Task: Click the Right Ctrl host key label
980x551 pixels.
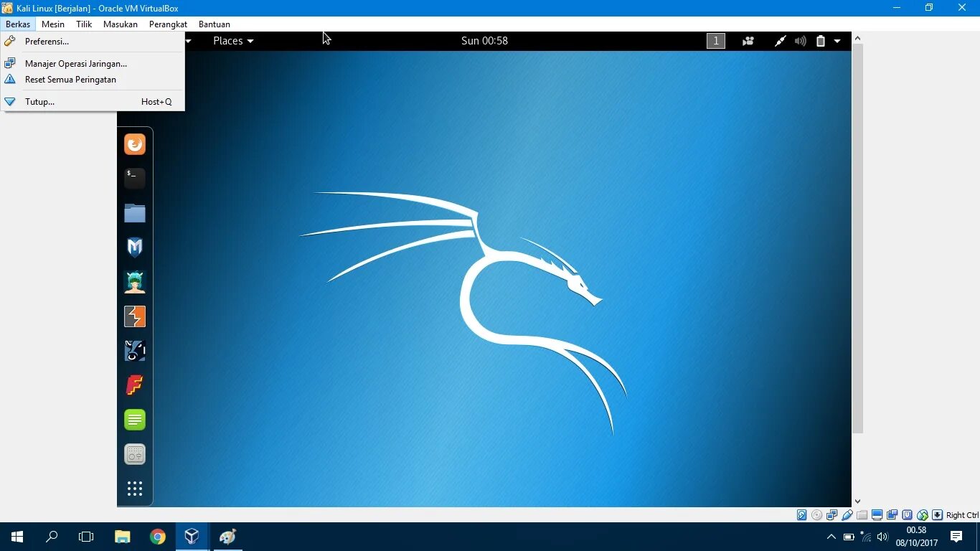Action: [x=962, y=515]
